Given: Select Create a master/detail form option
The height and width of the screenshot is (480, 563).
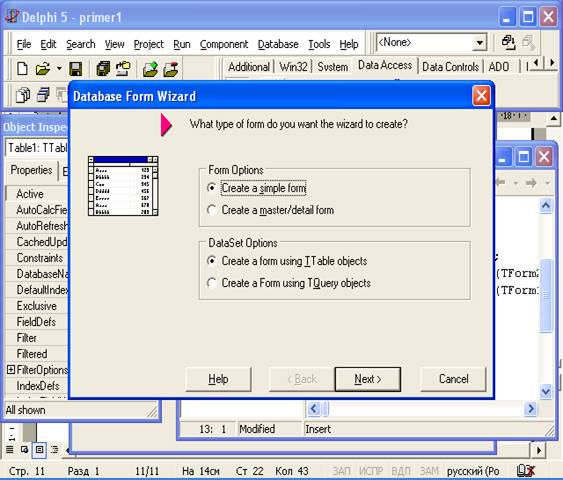Looking at the screenshot, I should click(271, 210).
